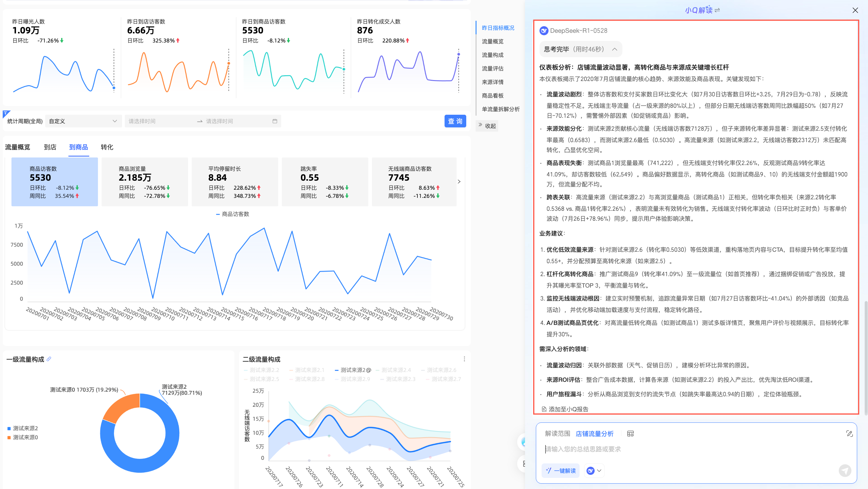868x489 pixels.
Task: Toggle 测试来源2 legend in donut chart
Action: [x=23, y=428]
